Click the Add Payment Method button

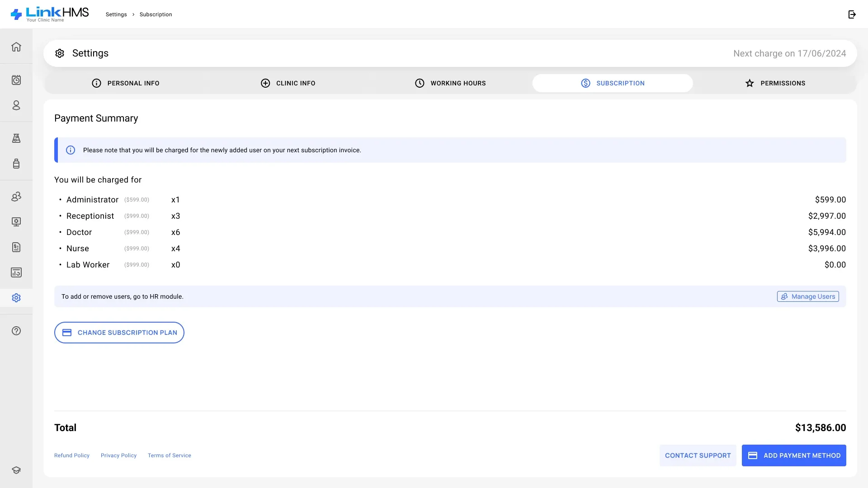coord(794,455)
